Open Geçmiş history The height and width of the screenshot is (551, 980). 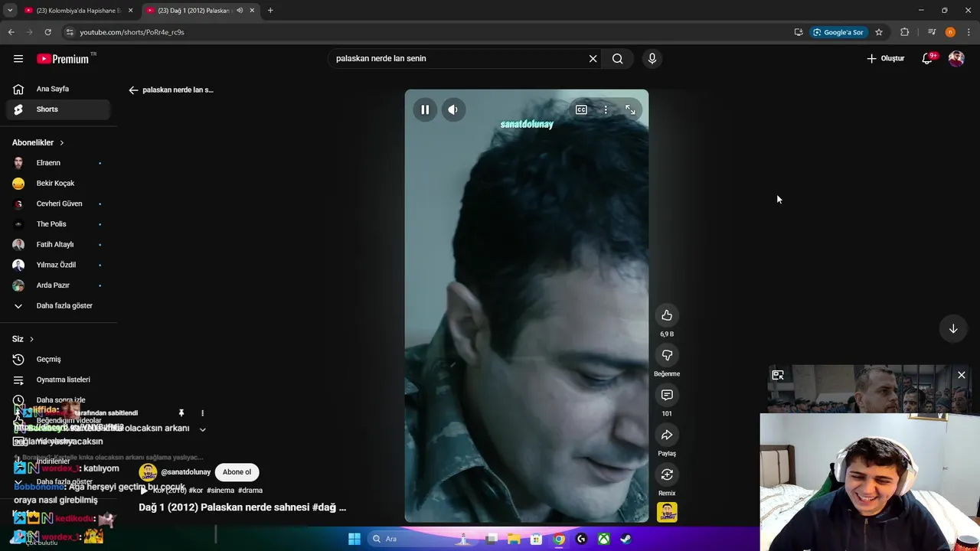[57, 360]
